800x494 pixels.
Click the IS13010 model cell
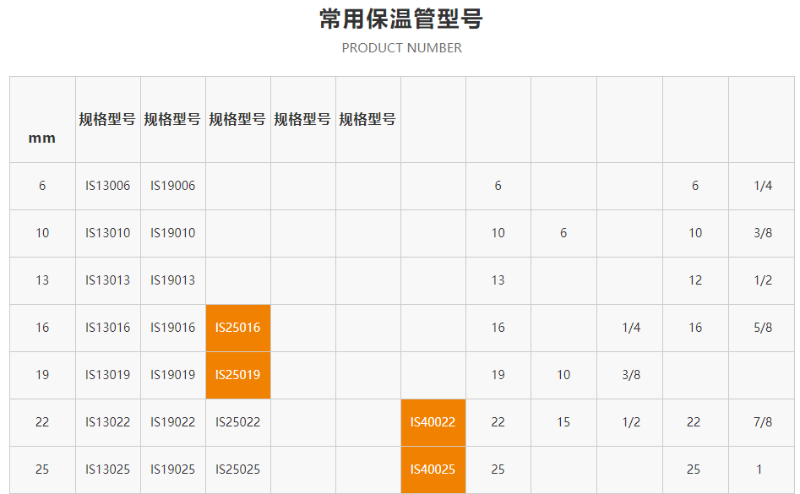[107, 233]
